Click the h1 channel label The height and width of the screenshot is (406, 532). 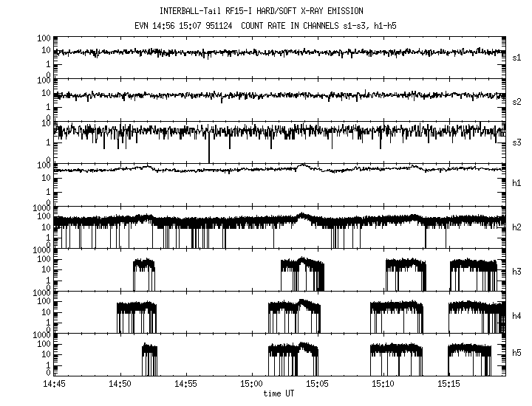coord(516,183)
